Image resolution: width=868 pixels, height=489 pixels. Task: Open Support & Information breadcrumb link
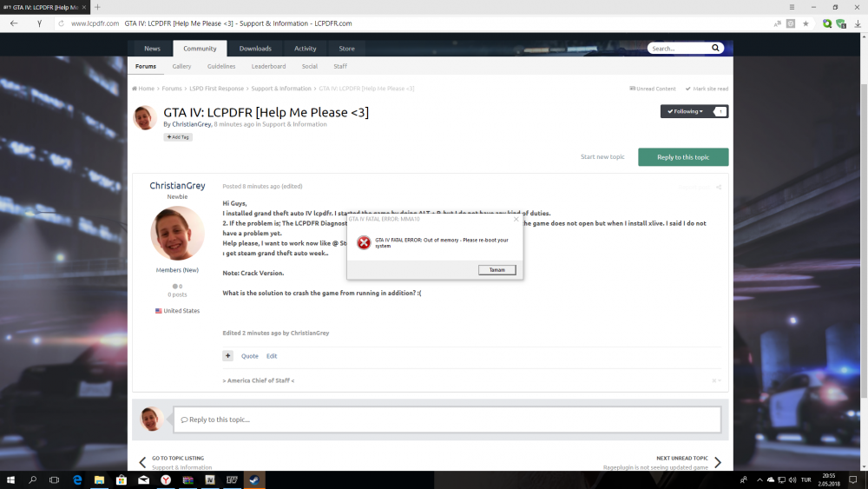(281, 89)
